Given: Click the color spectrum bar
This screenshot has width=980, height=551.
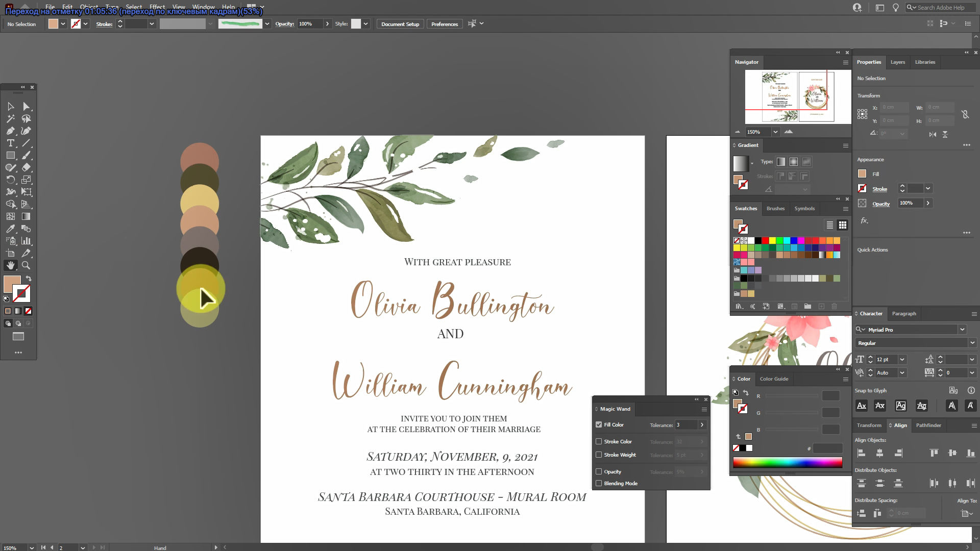Looking at the screenshot, I should [x=788, y=462].
